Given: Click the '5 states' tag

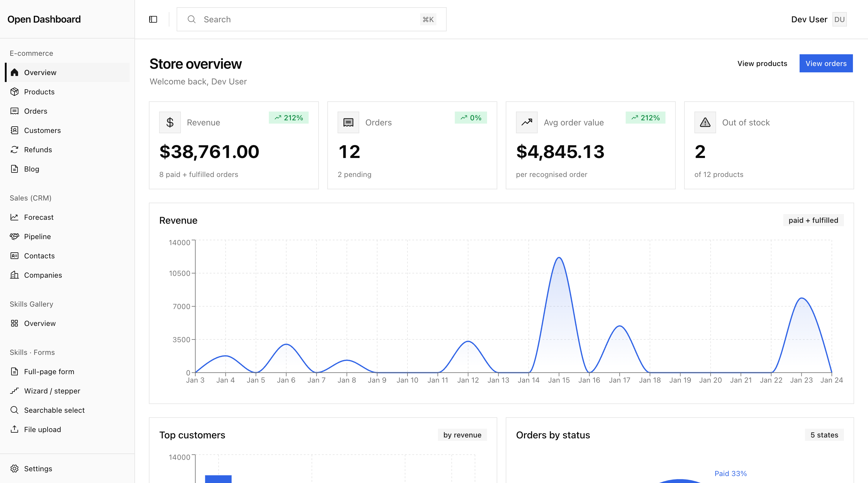Looking at the screenshot, I should coord(824,435).
